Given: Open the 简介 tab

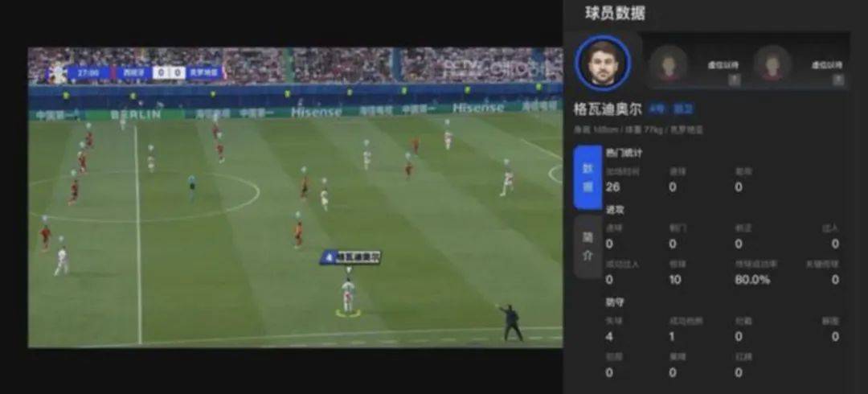Looking at the screenshot, I should click(588, 246).
